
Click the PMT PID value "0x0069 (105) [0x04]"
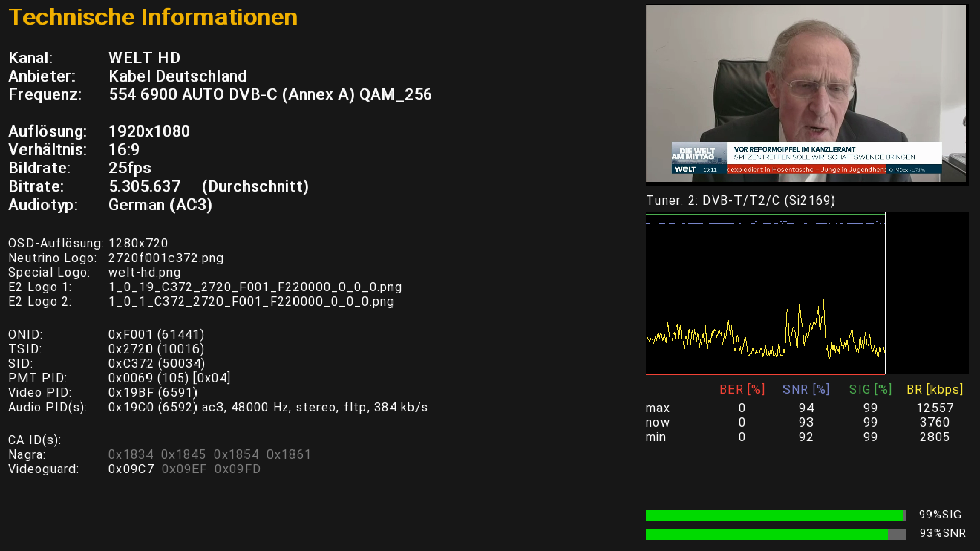(169, 378)
